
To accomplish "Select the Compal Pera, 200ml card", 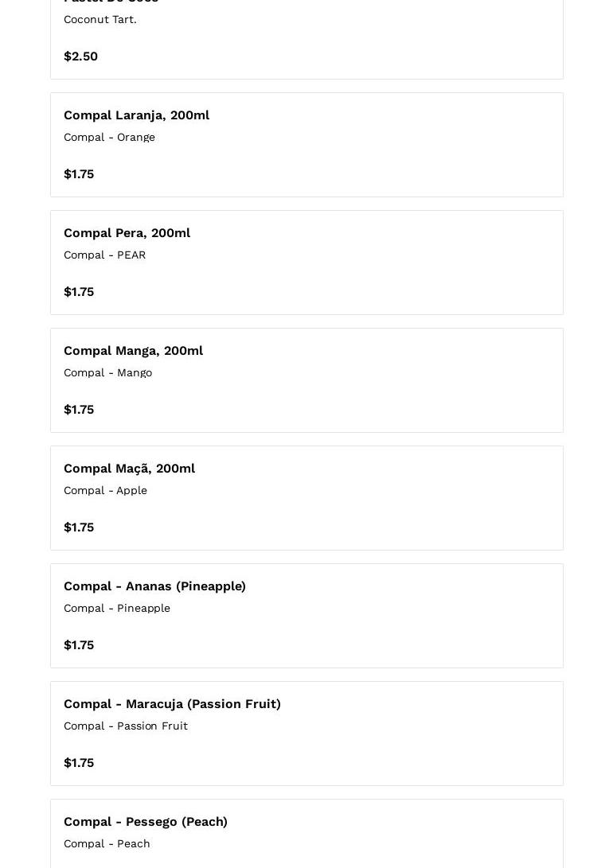I will point(306,263).
